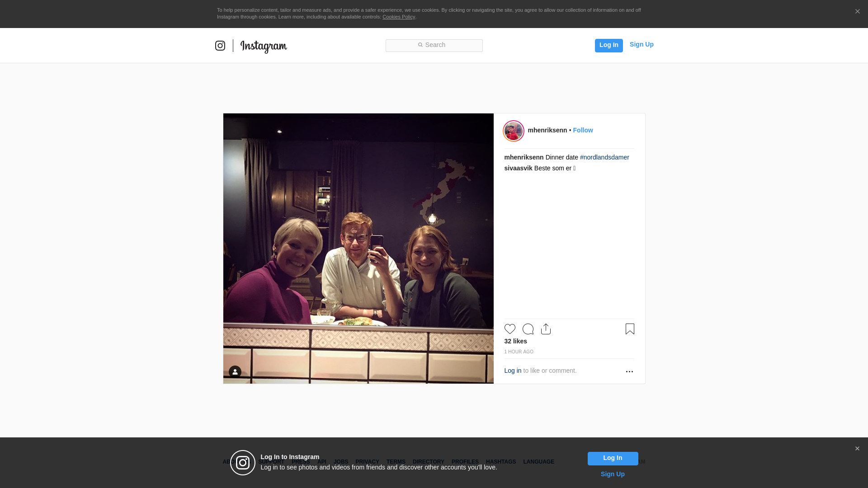
Task: Click the header Sign Up link
Action: 641,44
